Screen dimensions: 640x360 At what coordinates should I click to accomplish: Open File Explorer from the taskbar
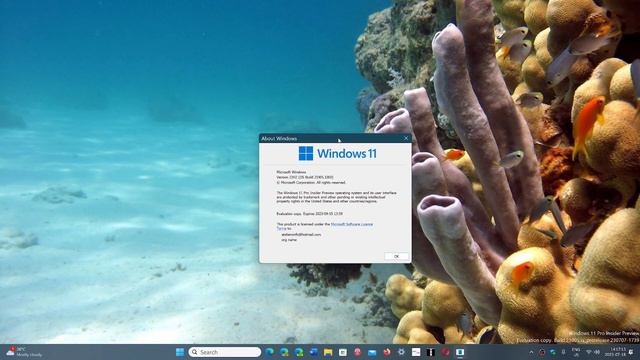(328, 352)
